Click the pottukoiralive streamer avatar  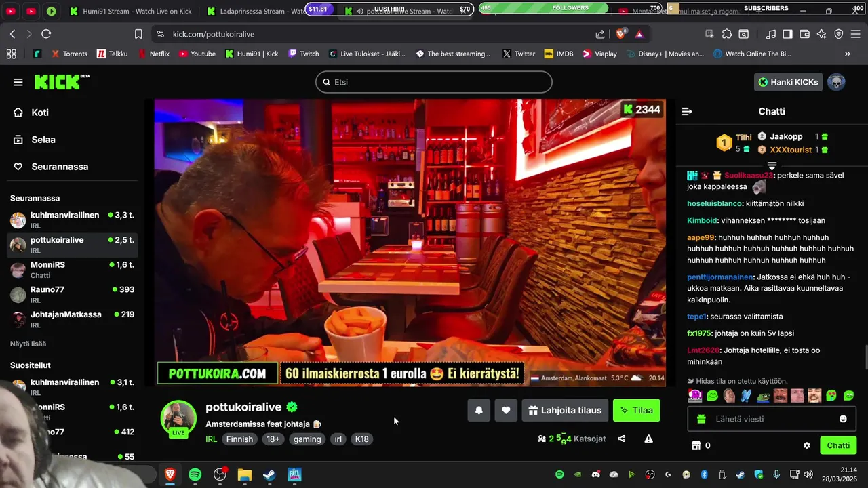pos(178,418)
